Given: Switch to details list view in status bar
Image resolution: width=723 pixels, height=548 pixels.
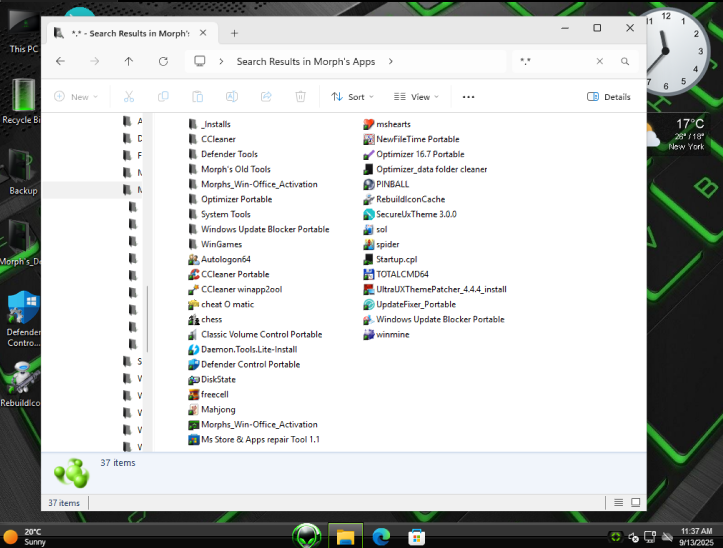Looking at the screenshot, I should 618,502.
